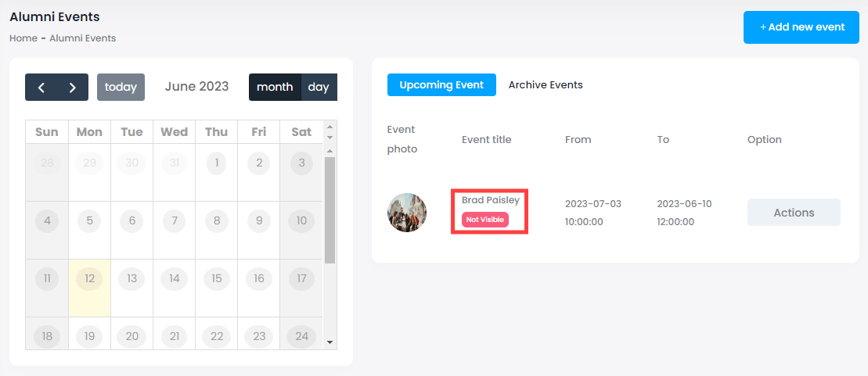Click the Home breadcrumb link

pyautogui.click(x=23, y=38)
